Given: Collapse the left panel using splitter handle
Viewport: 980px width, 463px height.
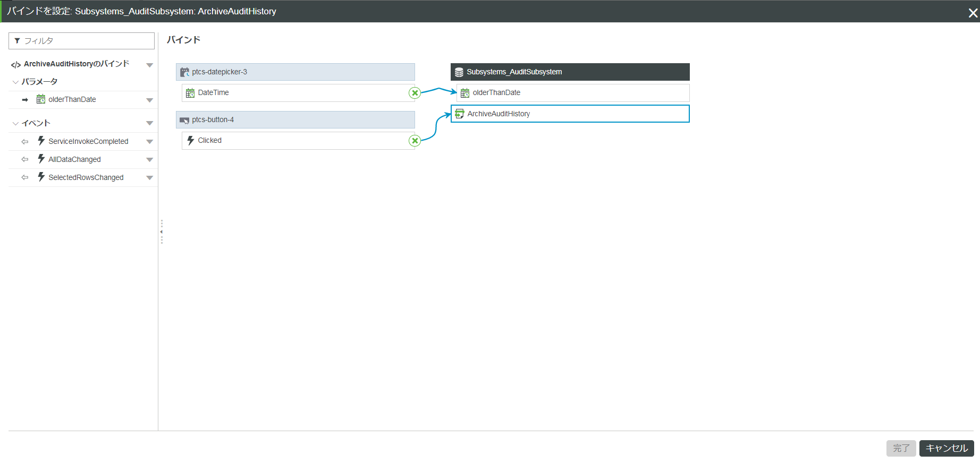Looking at the screenshot, I should [x=162, y=232].
